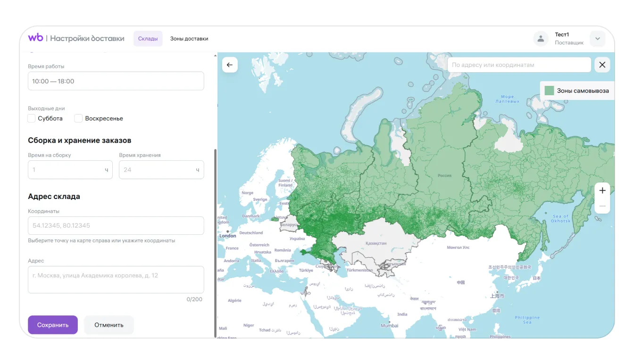
Task: Click the WB logo in header
Action: point(35,38)
